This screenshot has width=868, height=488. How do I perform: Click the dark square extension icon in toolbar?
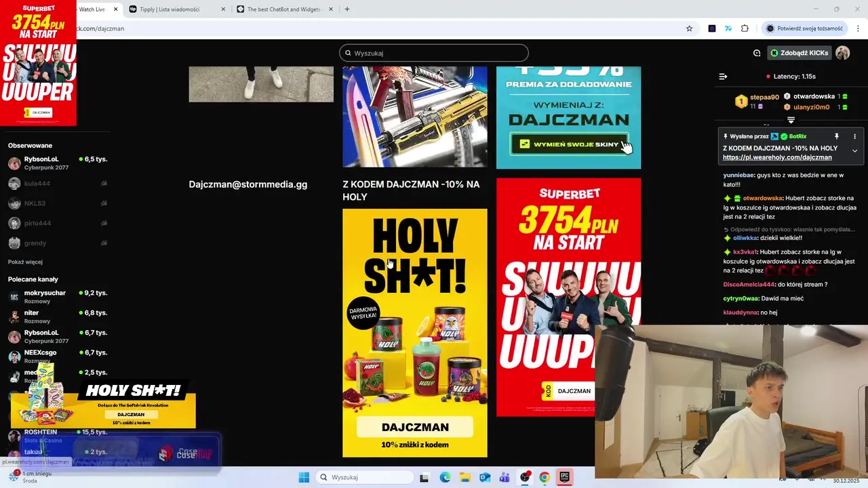(x=712, y=28)
